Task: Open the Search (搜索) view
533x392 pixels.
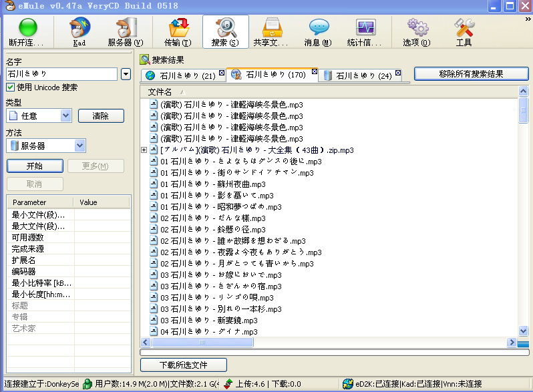Action: tap(225, 32)
